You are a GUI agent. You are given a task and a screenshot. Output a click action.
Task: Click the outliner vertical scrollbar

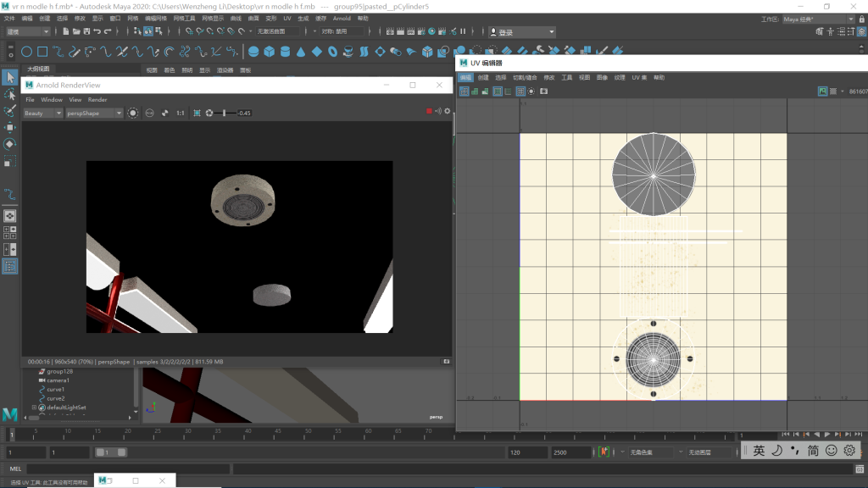coord(136,387)
